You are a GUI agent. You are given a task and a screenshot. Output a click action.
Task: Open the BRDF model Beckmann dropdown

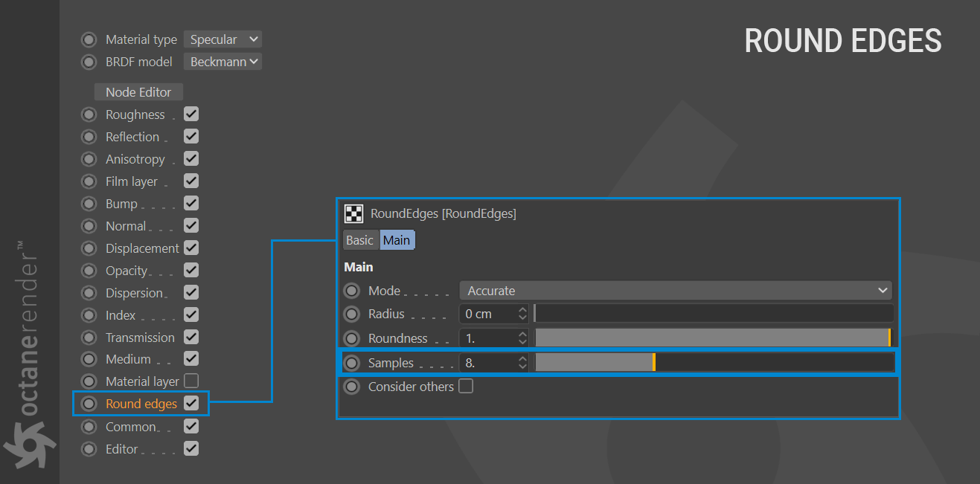click(222, 62)
